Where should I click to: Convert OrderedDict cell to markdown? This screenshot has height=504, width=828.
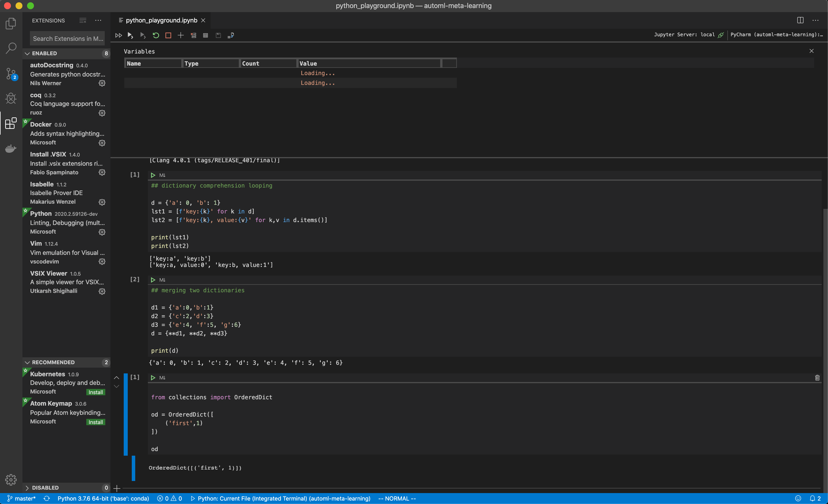[162, 378]
